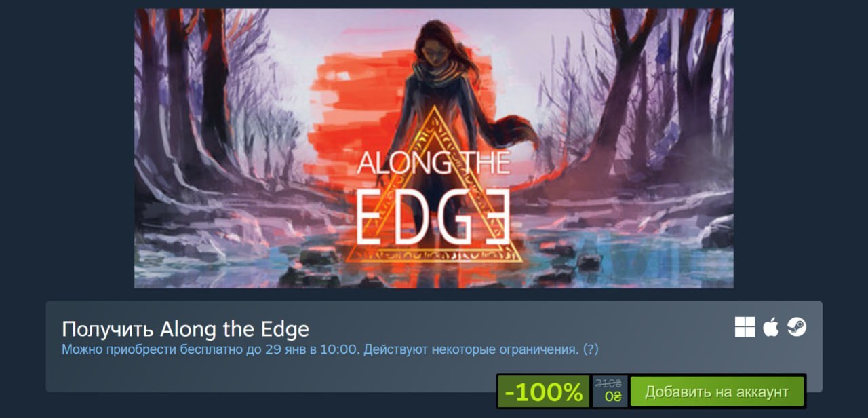Viewport: 868px width, 418px height.
Task: Click the "ALONG THE" logo text in banner
Action: coord(433,163)
